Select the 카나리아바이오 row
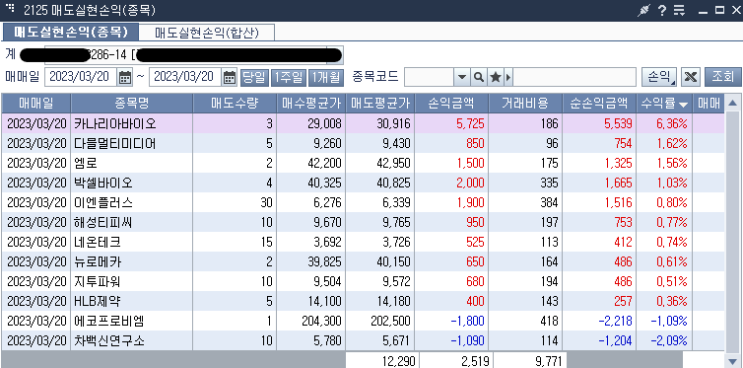 click(362, 124)
